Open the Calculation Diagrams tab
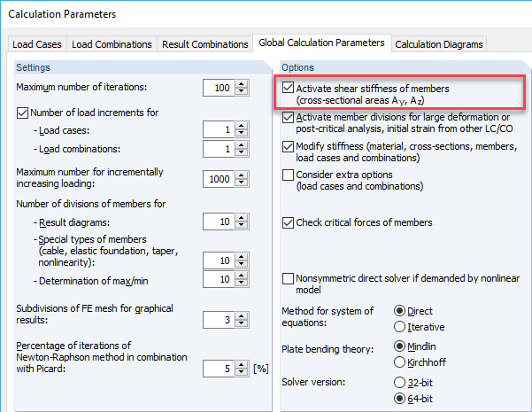Screen dimensions: 532x412 (439, 44)
